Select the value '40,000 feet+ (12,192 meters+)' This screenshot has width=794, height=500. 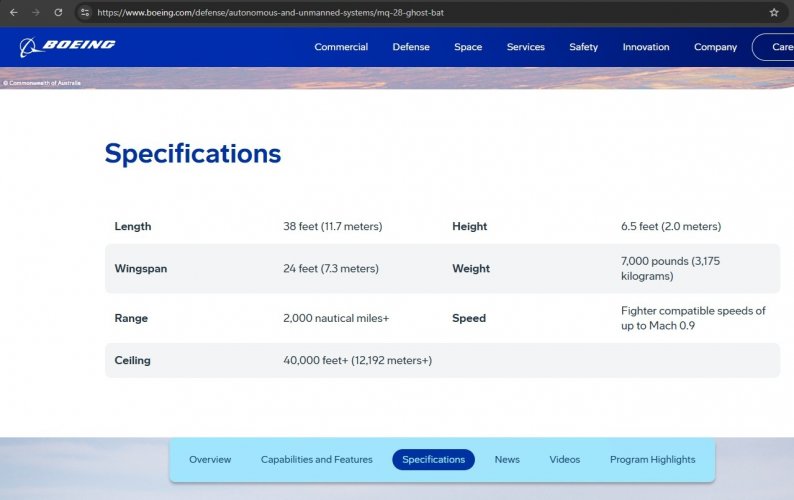(358, 360)
